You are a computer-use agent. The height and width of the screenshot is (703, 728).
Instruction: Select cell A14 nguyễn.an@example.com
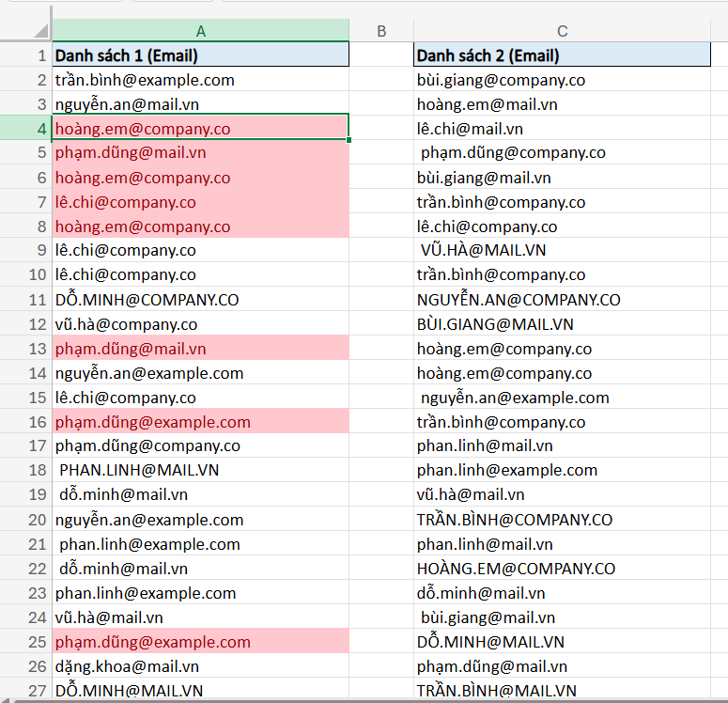201,373
